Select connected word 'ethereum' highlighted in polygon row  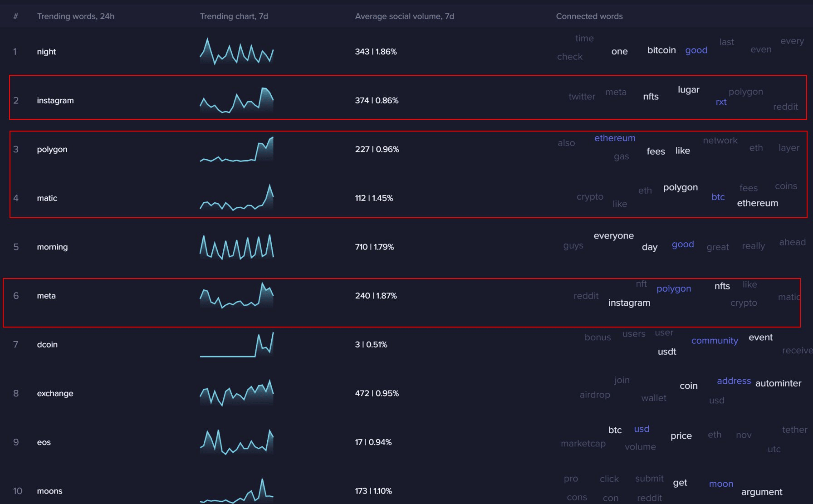(x=615, y=138)
